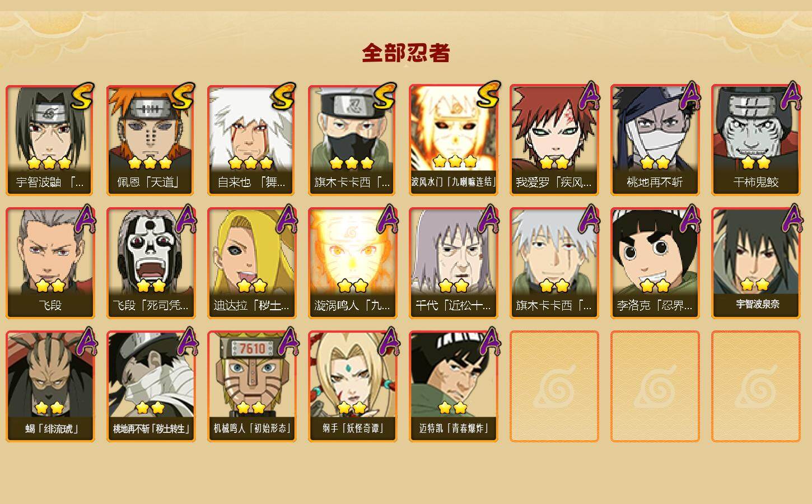Screen dimensions: 812x504
Task: Select the 飞段「死司凭...」 skull-face card
Action: (151, 263)
